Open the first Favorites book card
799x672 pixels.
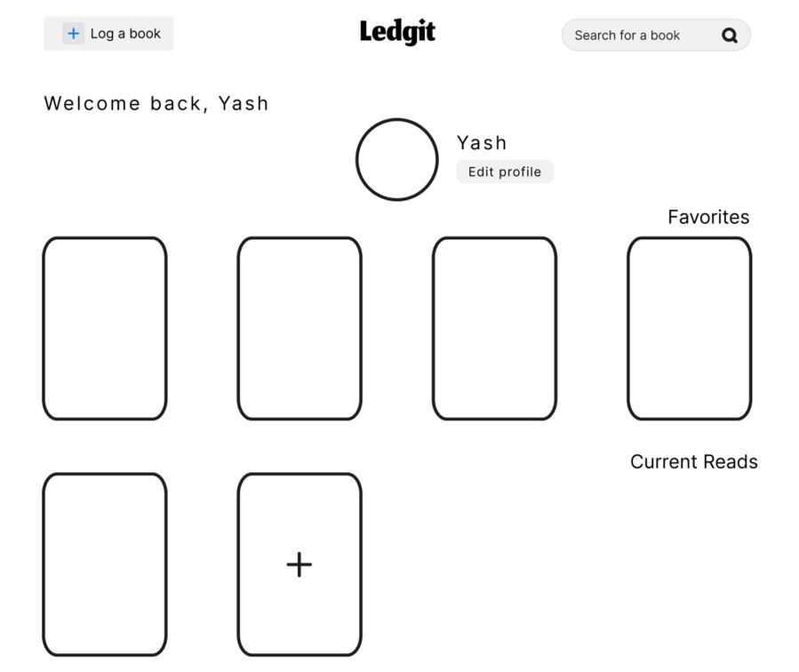pos(105,328)
